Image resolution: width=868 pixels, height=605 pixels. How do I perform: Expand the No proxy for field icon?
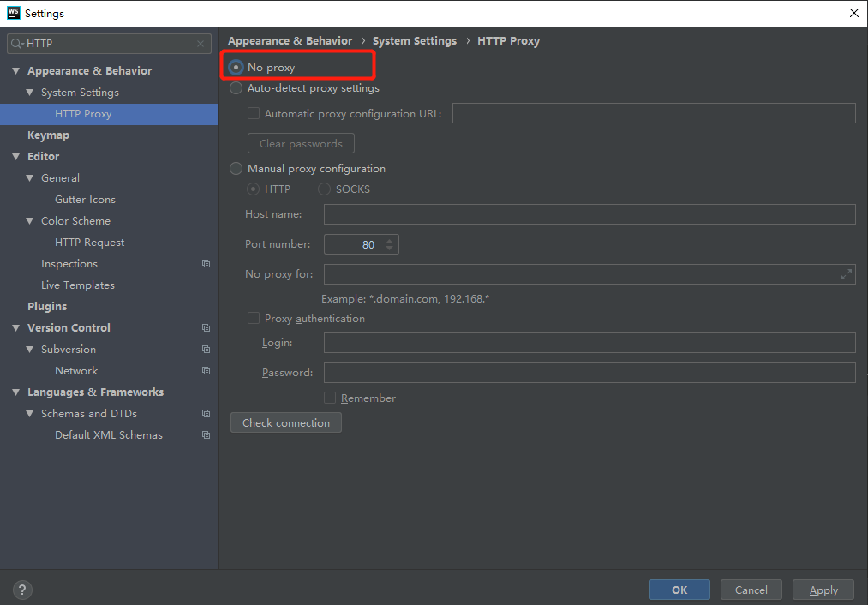[x=846, y=274]
